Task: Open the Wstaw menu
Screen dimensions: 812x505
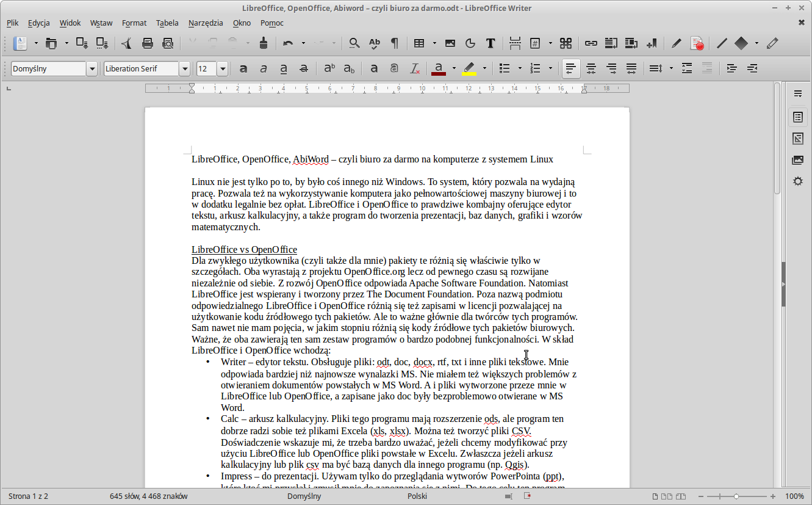Action: 101,23
